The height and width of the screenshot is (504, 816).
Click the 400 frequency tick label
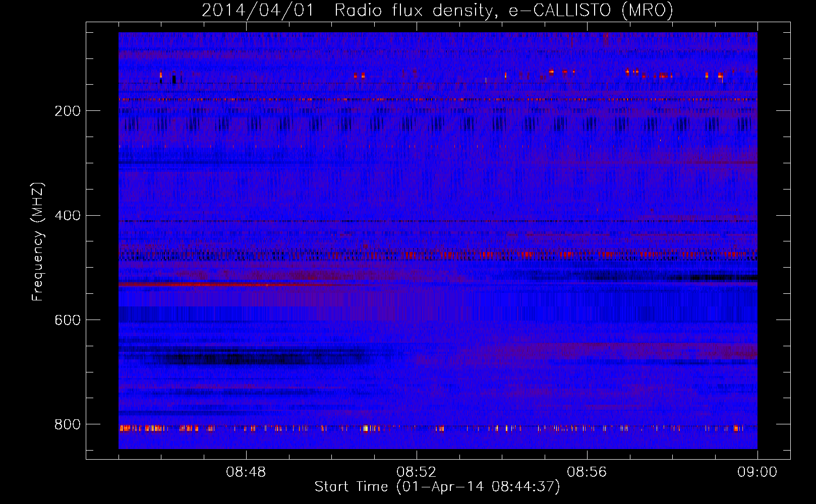tap(68, 216)
